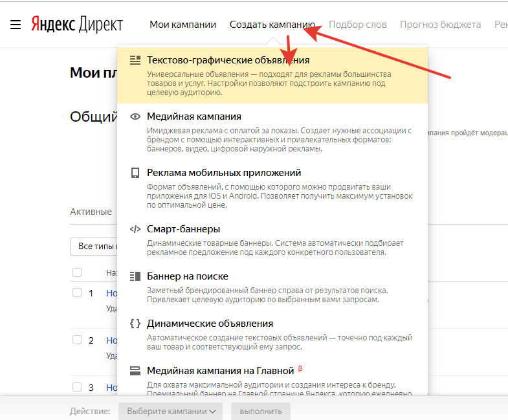
Task: Select Текстово-графические объявления campaign type
Action: pyautogui.click(x=272, y=76)
